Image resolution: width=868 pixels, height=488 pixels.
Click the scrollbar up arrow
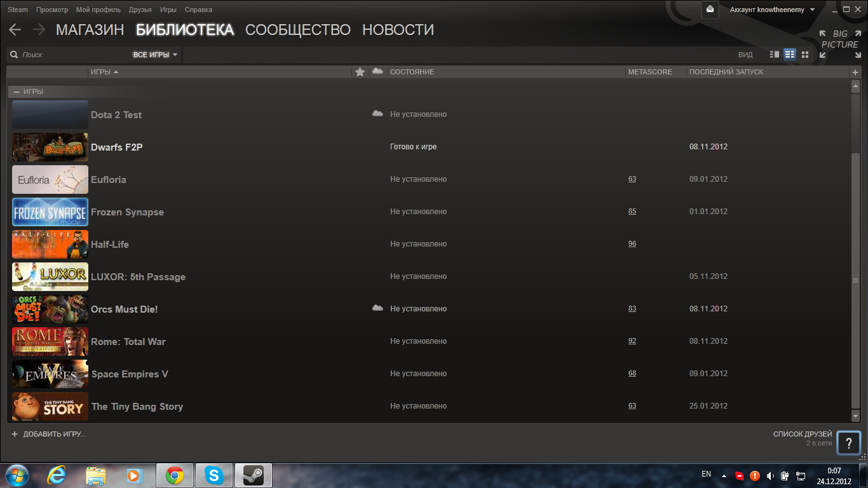(x=855, y=85)
